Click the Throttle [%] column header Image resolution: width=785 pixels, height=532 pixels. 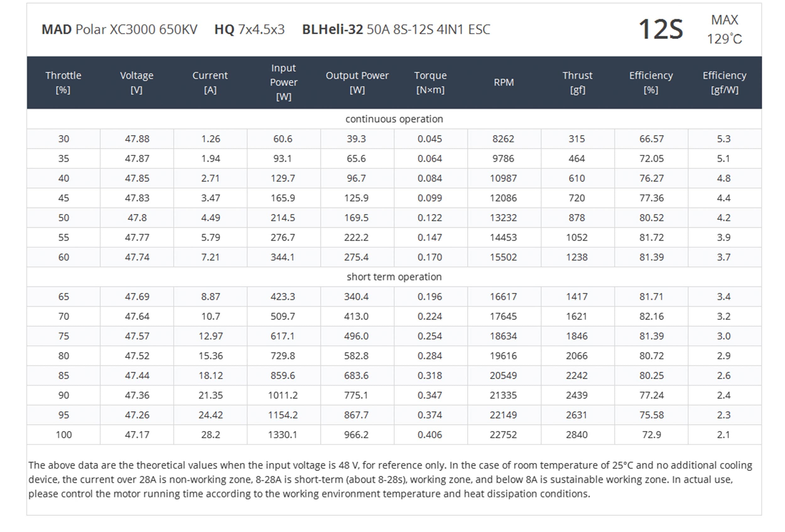click(x=63, y=82)
